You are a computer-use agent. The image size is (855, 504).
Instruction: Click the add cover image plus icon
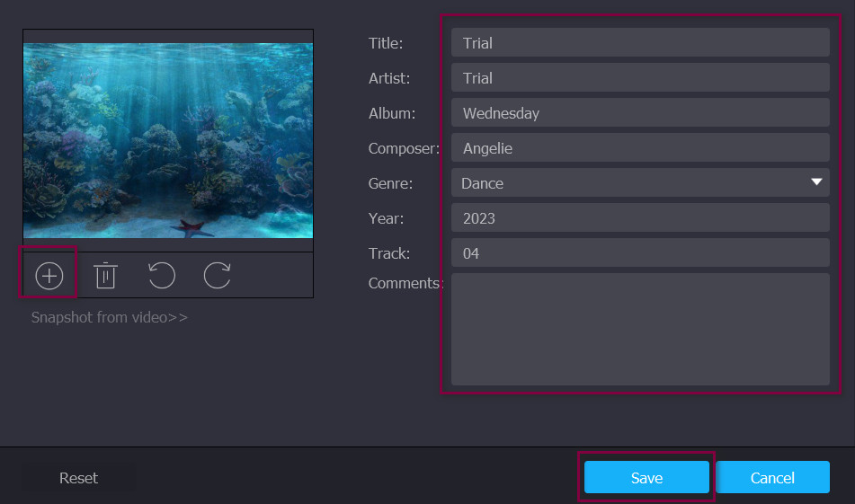click(x=49, y=276)
